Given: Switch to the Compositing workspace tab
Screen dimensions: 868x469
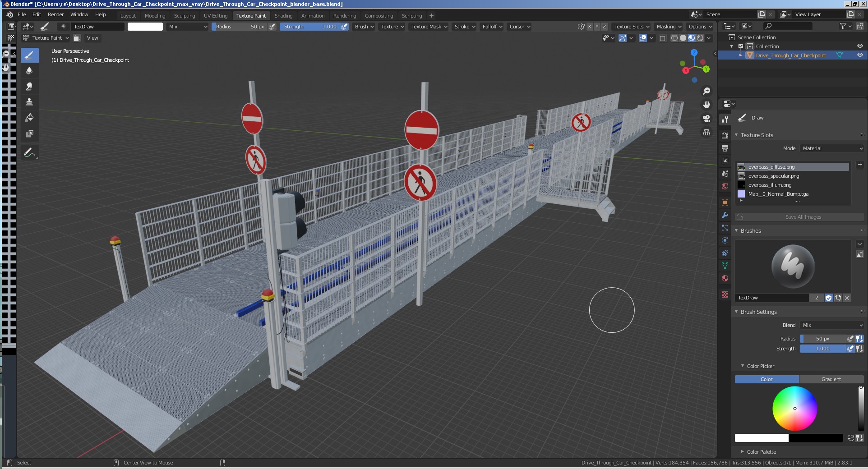Looking at the screenshot, I should [x=379, y=16].
